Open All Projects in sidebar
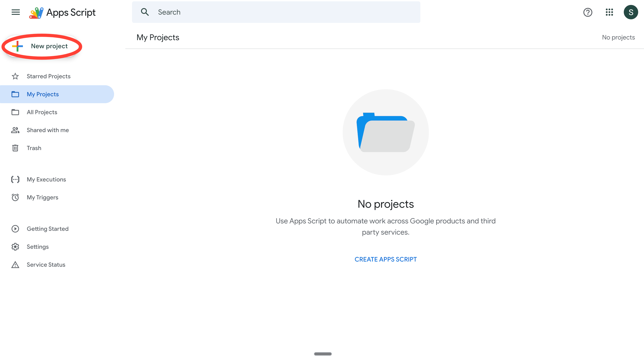644x362 pixels. [42, 112]
